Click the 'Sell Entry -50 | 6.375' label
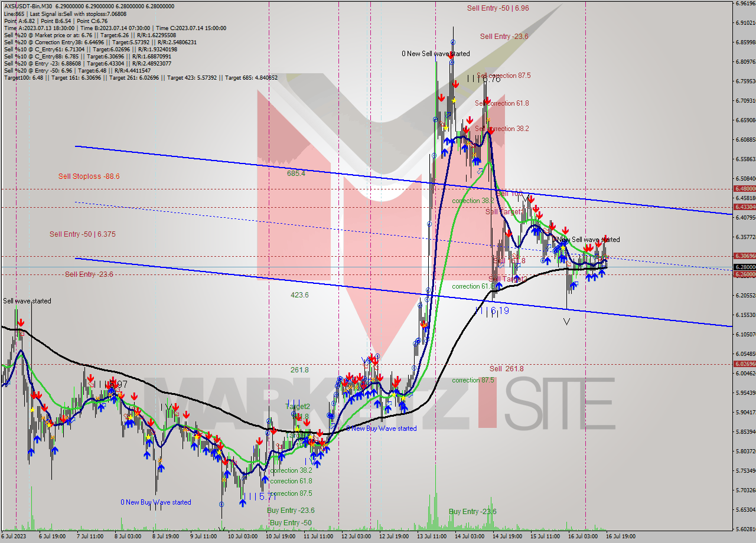756x543 pixels. point(83,234)
